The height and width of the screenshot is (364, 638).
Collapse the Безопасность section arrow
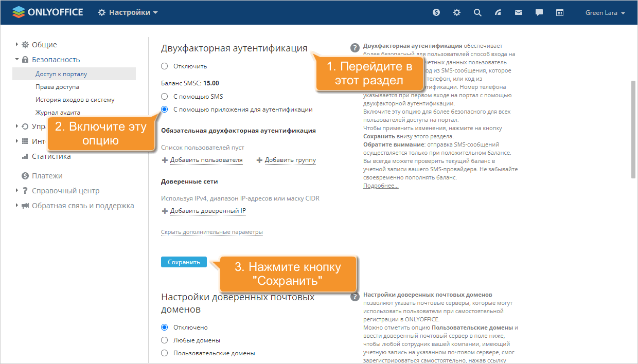(16, 60)
